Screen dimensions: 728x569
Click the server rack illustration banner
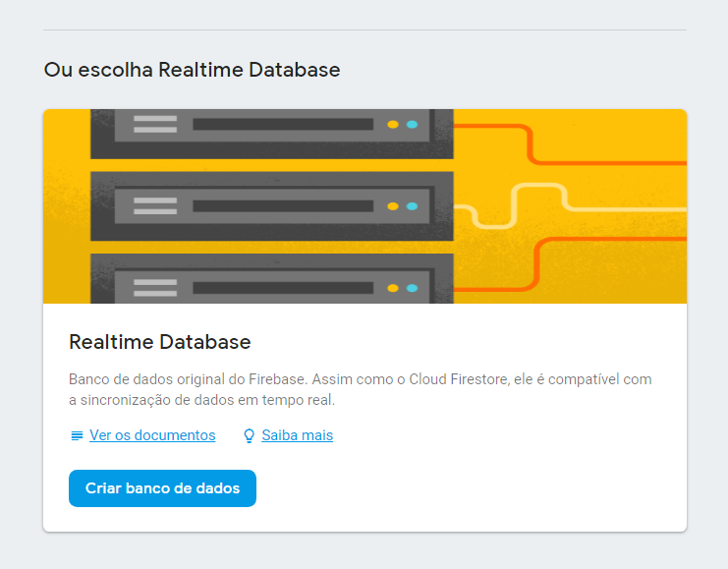click(364, 206)
